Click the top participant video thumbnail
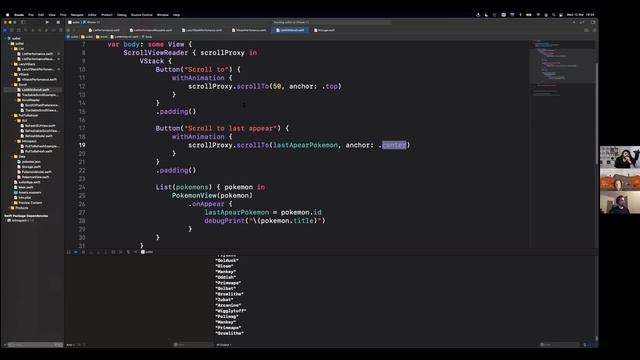This screenshot has height=360, width=640. 620,157
